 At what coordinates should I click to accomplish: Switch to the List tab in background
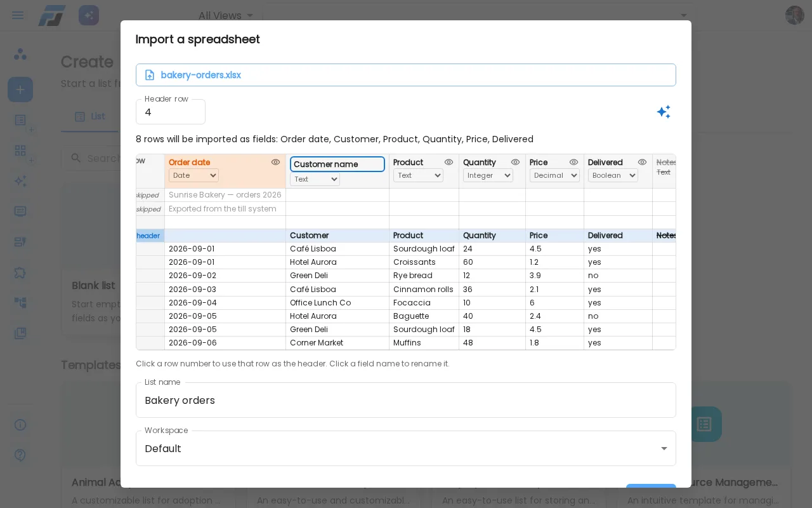point(90,116)
